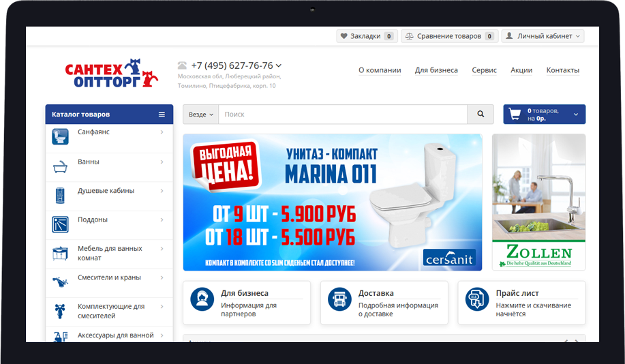This screenshot has width=625, height=364.
Task: Focus the Поиск search field
Action: point(343,115)
